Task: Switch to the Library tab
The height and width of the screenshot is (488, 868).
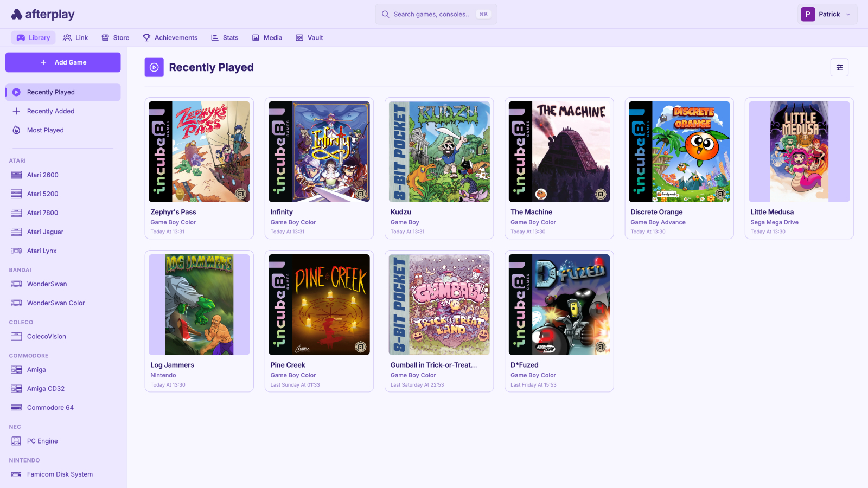Action: [x=33, y=37]
